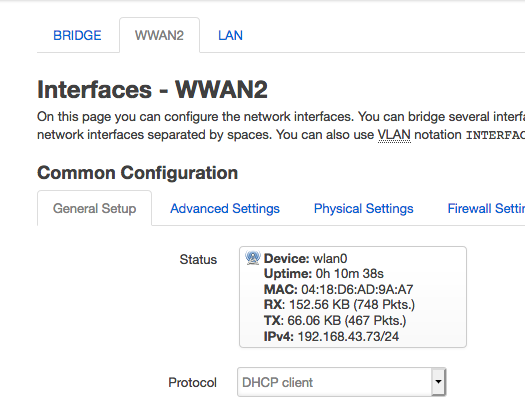The image size is (525, 401).
Task: Click the RX traffic statistics line
Action: (339, 305)
